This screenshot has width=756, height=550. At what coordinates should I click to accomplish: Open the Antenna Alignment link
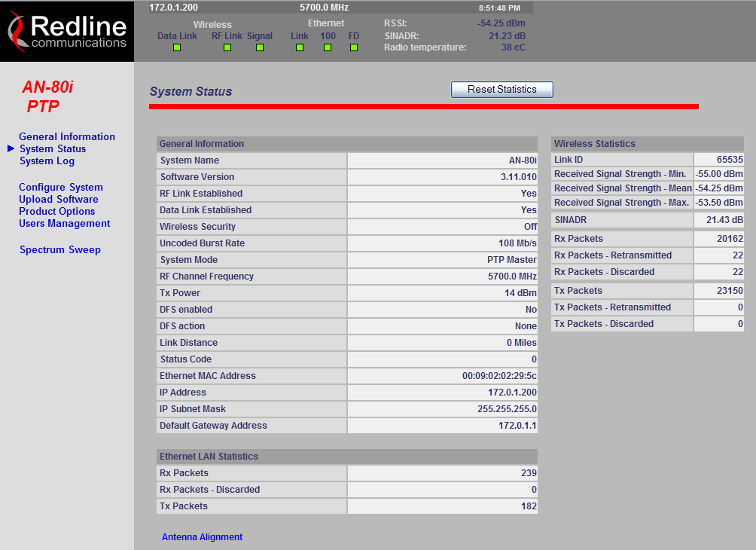click(x=202, y=537)
